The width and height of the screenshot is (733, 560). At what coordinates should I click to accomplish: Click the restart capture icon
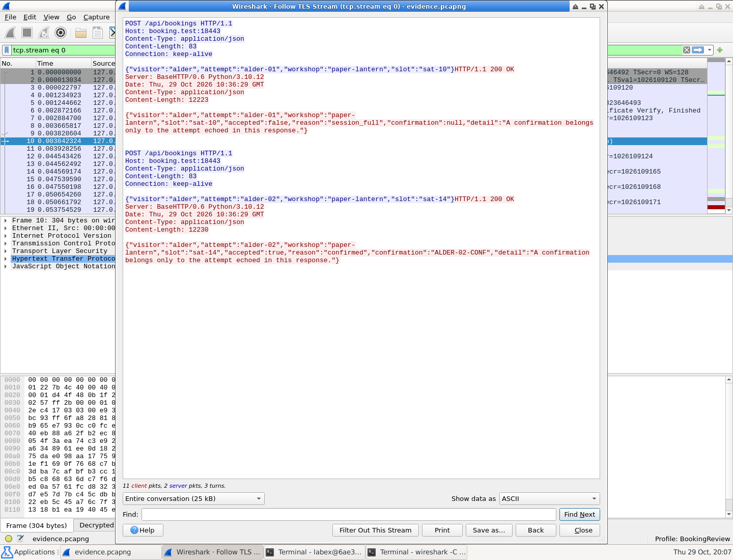pyautogui.click(x=44, y=33)
